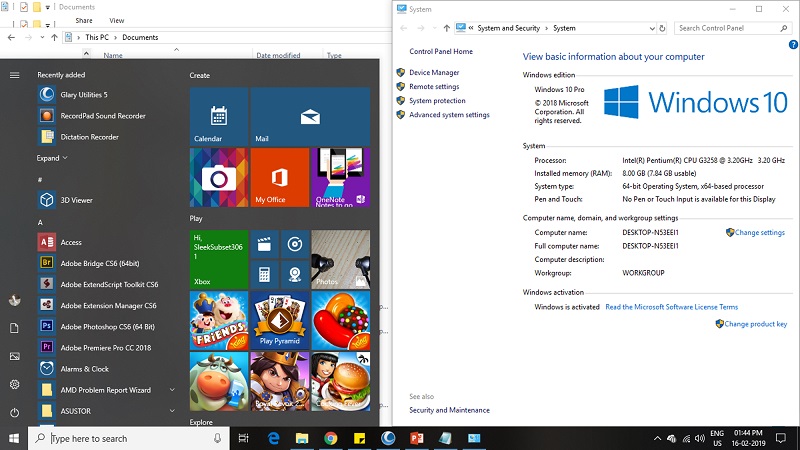
Task: Open Google Chrome from taskbar
Action: (x=331, y=438)
